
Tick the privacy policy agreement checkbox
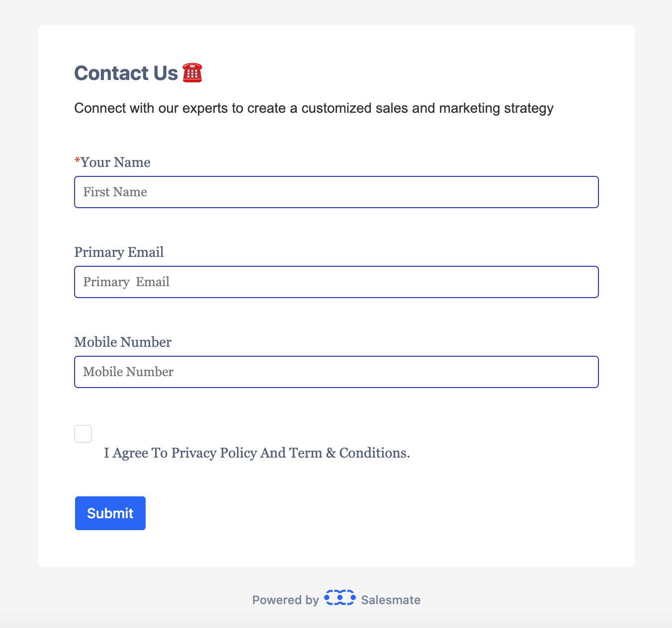(x=83, y=434)
